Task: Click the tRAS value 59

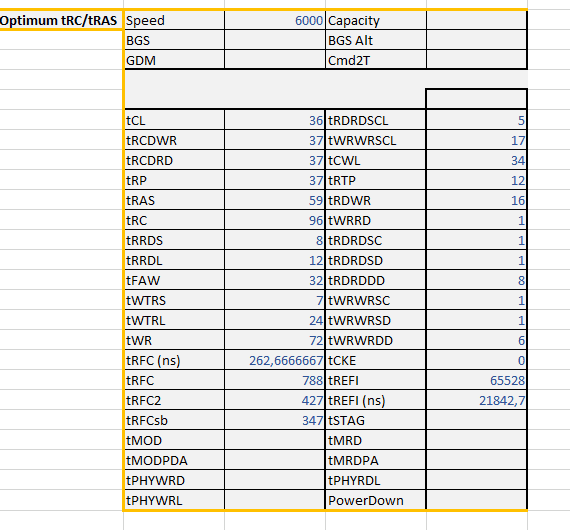Action: coord(275,200)
